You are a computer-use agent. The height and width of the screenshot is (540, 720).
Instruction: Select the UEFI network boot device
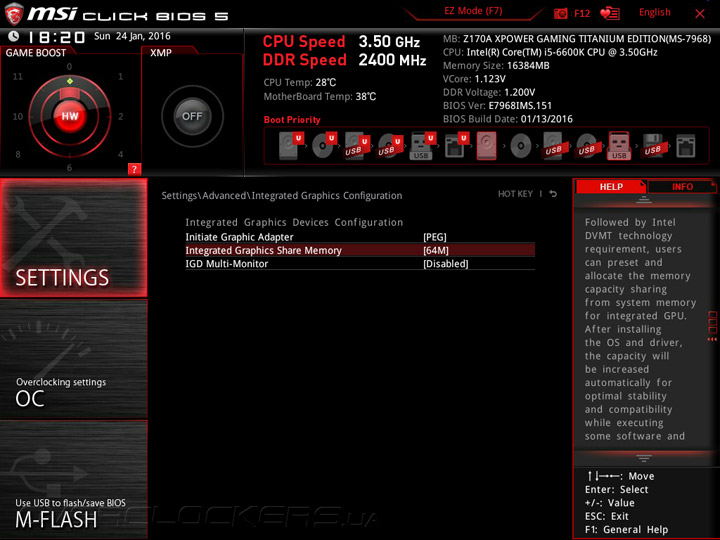(456, 146)
